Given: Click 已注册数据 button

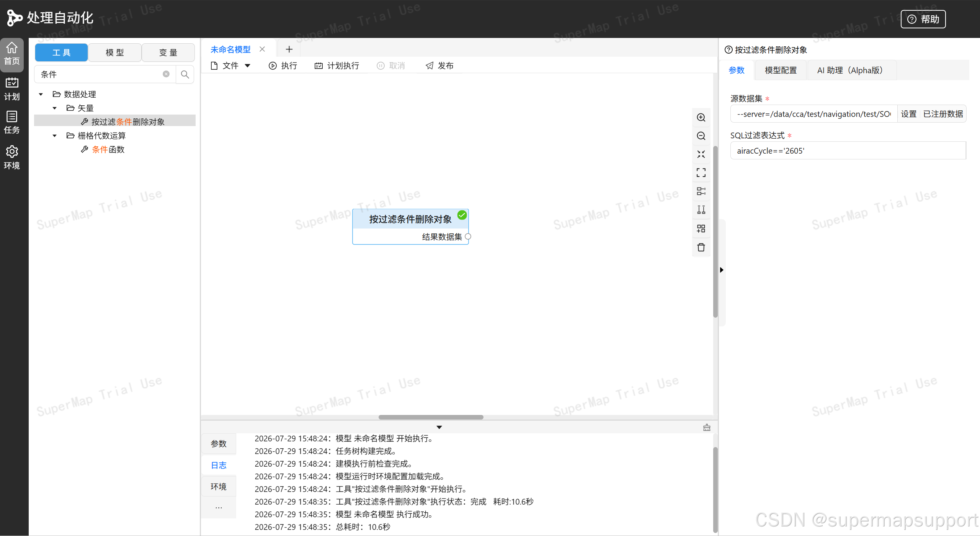Looking at the screenshot, I should (x=943, y=114).
